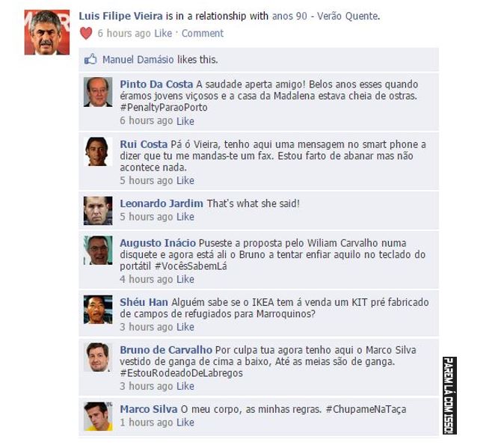The width and height of the screenshot is (504, 445).
Task: Like the main relationship post
Action: point(163,33)
